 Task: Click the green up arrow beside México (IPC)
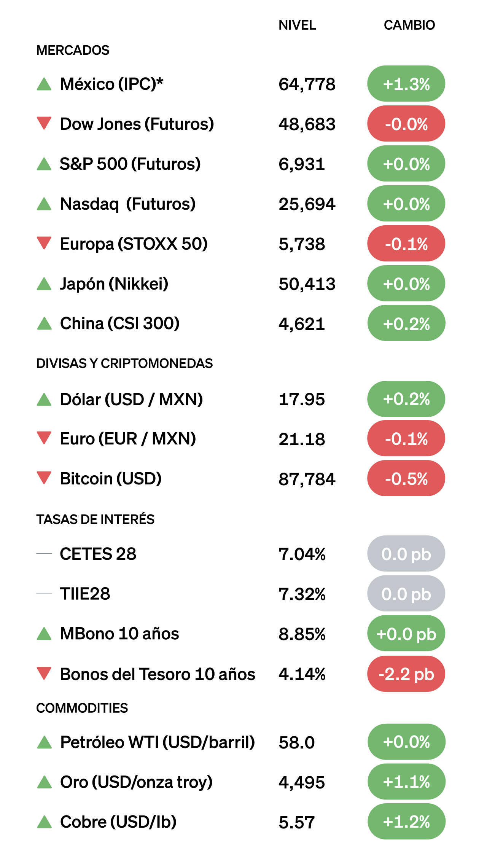click(x=44, y=84)
